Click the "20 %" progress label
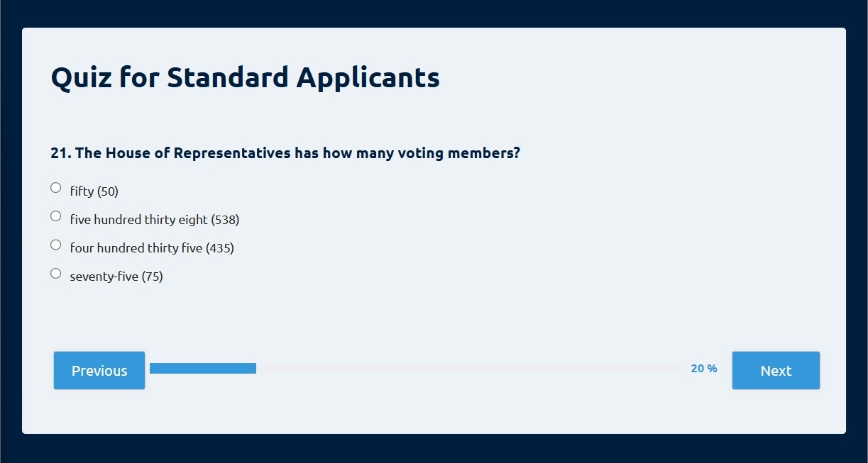 click(x=704, y=369)
